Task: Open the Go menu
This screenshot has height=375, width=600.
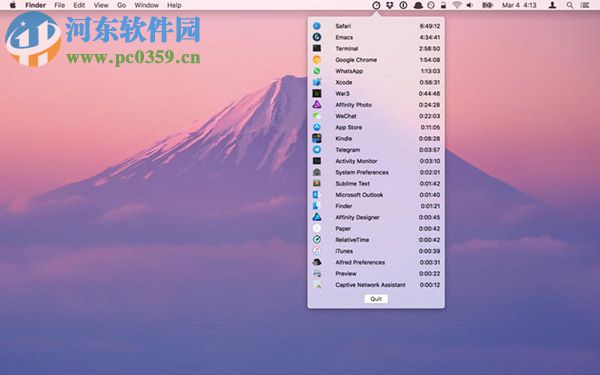Action: [x=122, y=5]
